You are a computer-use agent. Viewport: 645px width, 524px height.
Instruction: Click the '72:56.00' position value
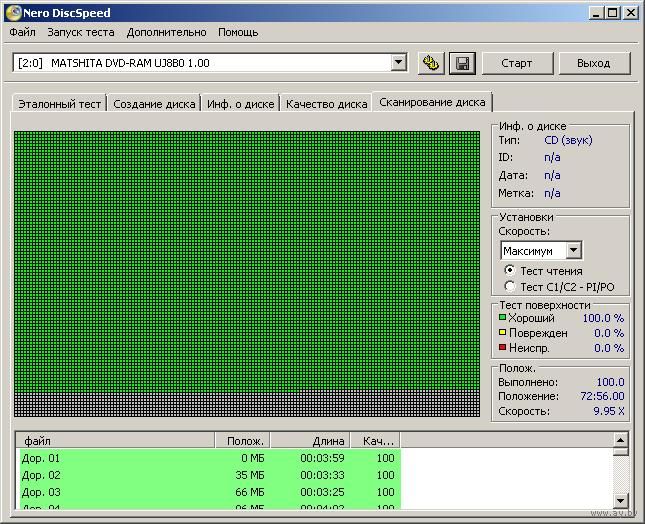tap(602, 396)
